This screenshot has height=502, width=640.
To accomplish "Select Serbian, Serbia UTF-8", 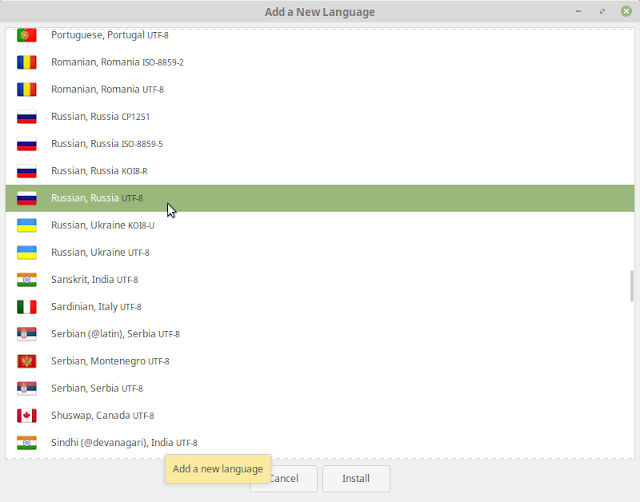I will (x=320, y=388).
